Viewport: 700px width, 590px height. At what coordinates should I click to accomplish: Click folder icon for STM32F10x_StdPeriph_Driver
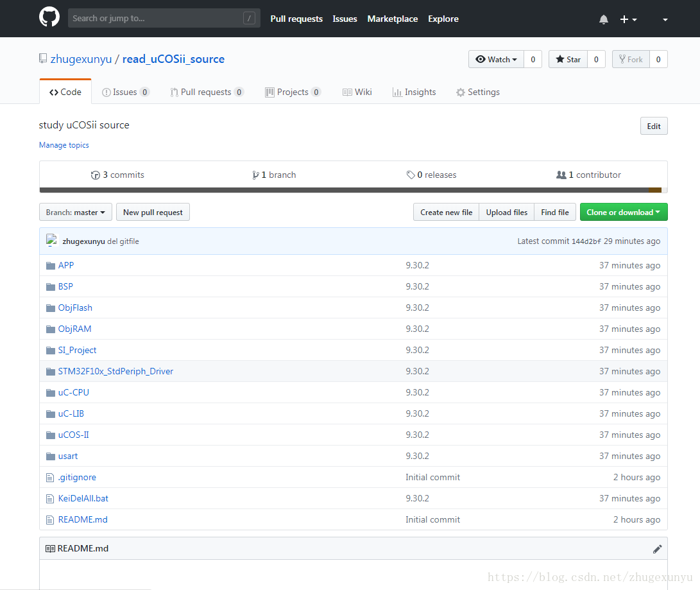[51, 372]
